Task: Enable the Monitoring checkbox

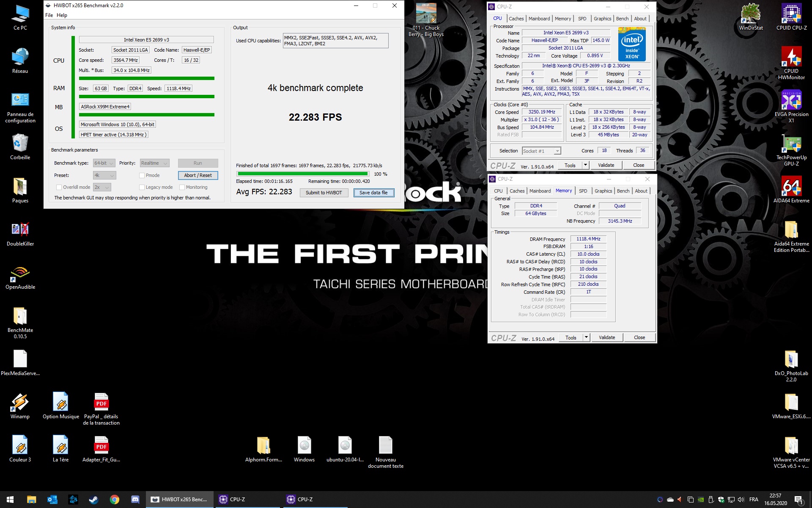Action: coord(182,187)
